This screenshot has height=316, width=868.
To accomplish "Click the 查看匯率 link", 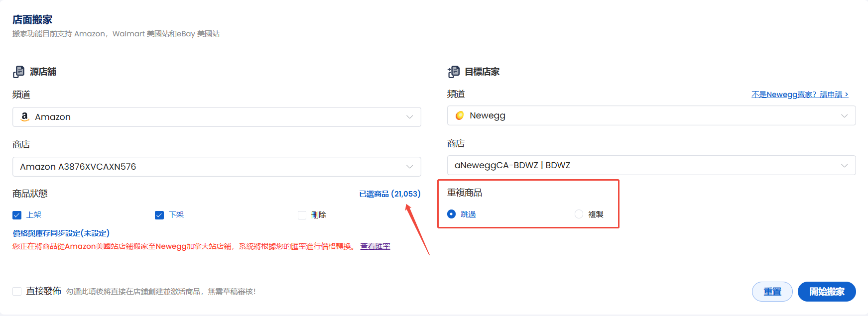I will [x=375, y=246].
